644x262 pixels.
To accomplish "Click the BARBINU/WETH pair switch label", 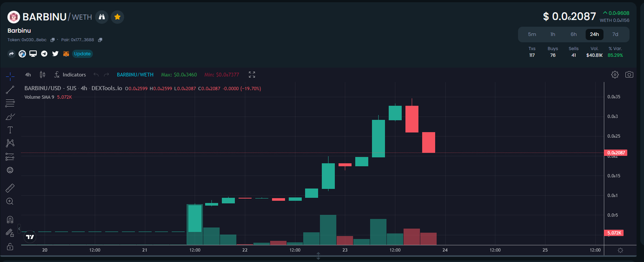I will (x=135, y=75).
